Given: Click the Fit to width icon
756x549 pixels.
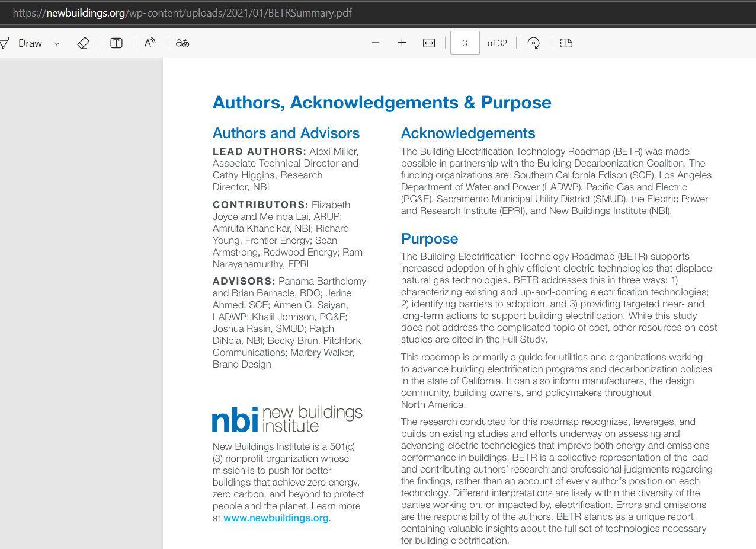Looking at the screenshot, I should [429, 43].
